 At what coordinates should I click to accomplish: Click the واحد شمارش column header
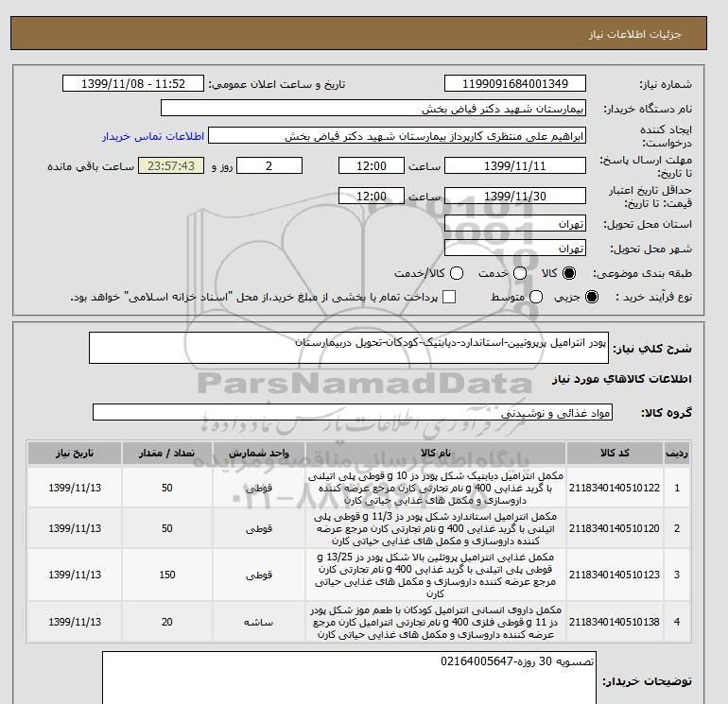259,453
